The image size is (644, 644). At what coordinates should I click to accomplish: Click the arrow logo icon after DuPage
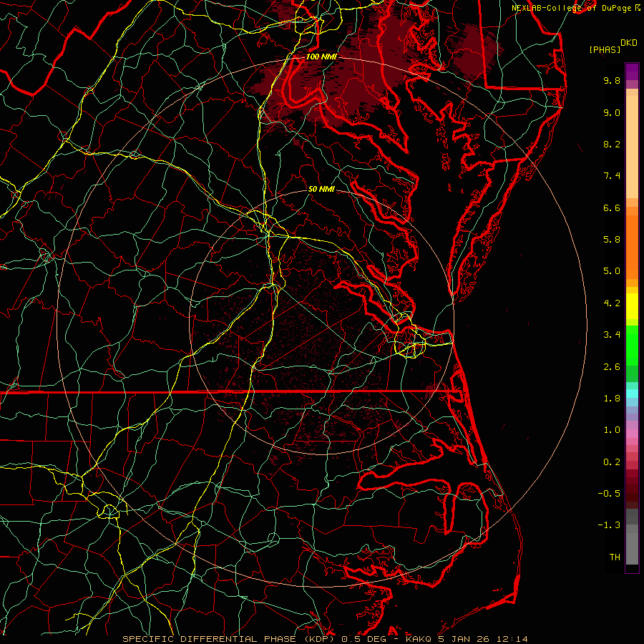click(x=638, y=8)
